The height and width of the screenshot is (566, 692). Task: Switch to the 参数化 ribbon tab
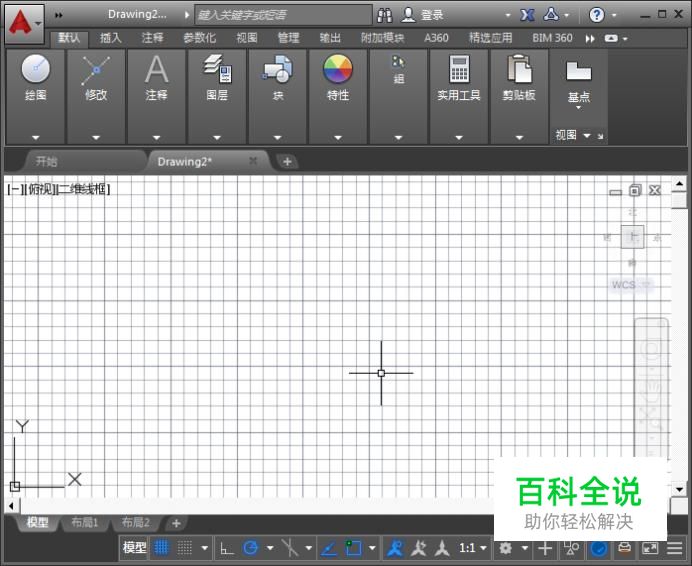[199, 38]
